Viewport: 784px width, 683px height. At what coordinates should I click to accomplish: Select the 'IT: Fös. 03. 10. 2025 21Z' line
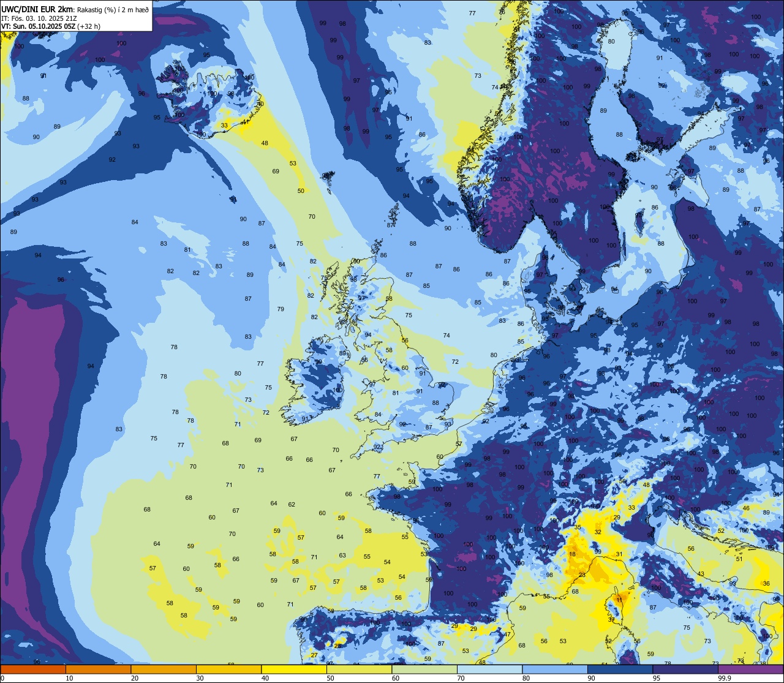39,18
